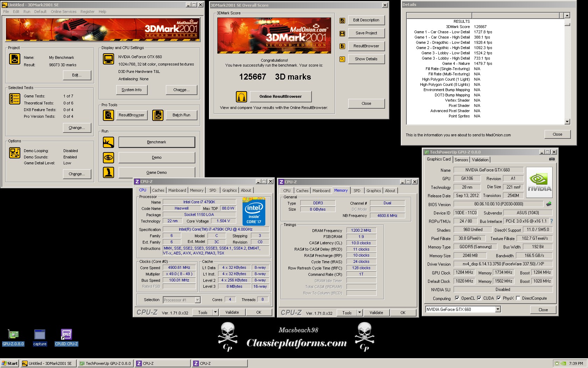Click Close button in GPU-Z window

pos(543,310)
